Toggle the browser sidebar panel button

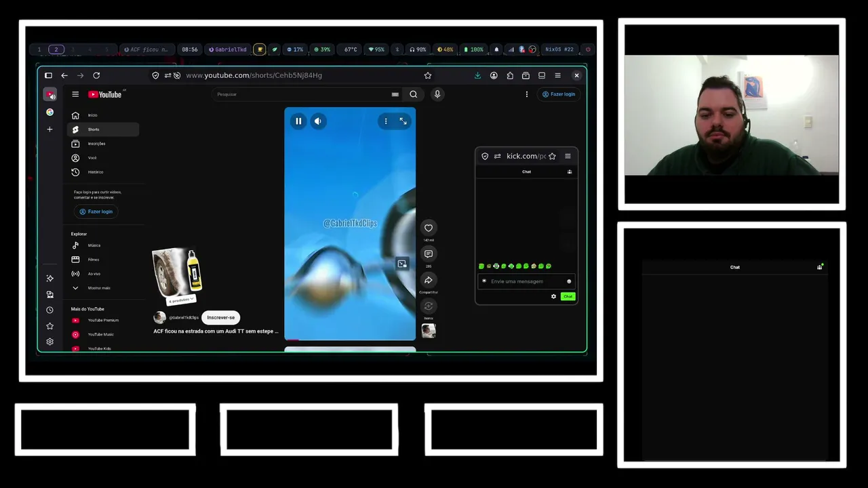48,75
